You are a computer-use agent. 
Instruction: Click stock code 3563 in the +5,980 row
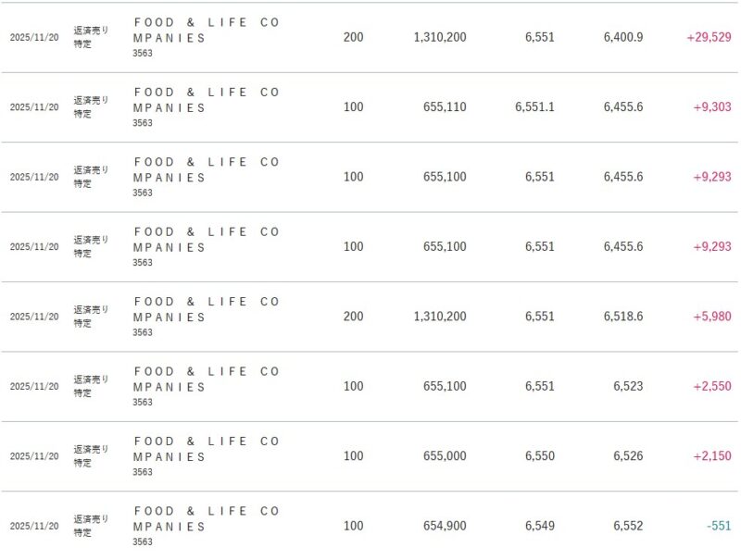(x=143, y=332)
